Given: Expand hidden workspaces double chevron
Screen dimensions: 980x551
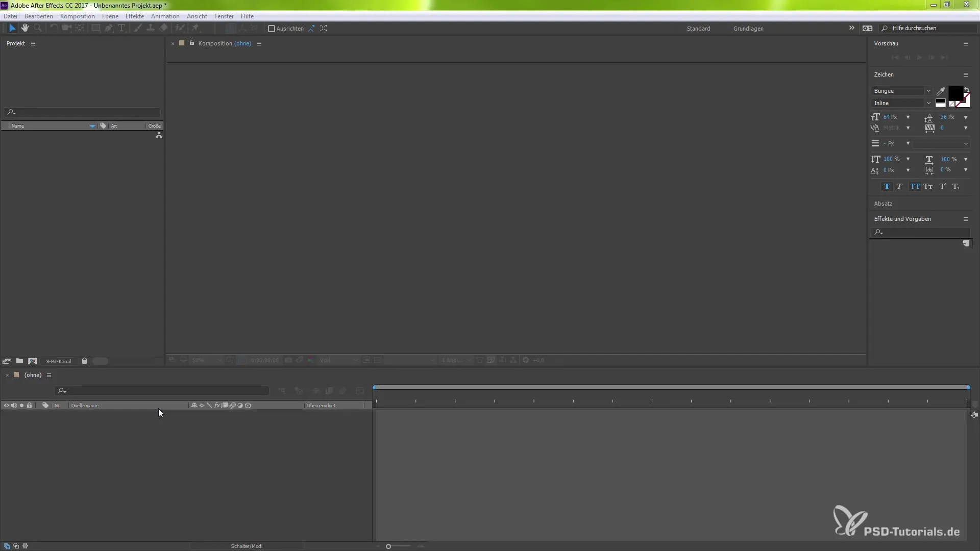Looking at the screenshot, I should [x=852, y=28].
